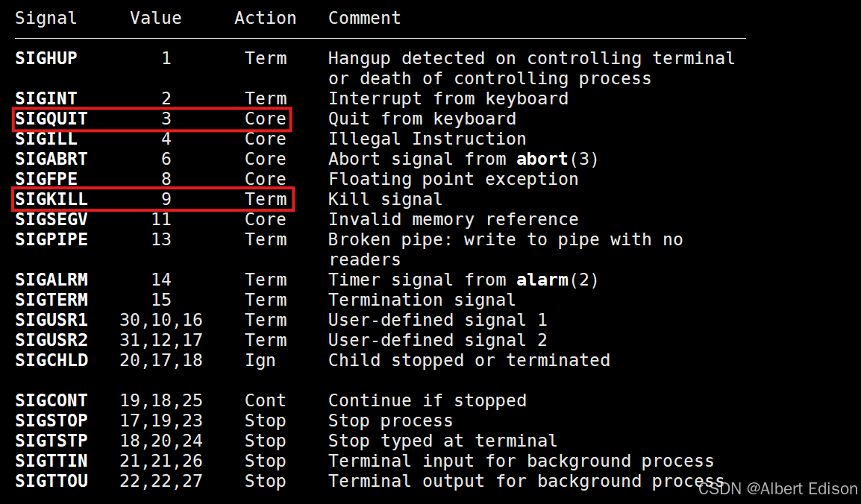Image resolution: width=861 pixels, height=504 pixels.
Task: Click 'Kill signal' comment text
Action: pyautogui.click(x=386, y=199)
